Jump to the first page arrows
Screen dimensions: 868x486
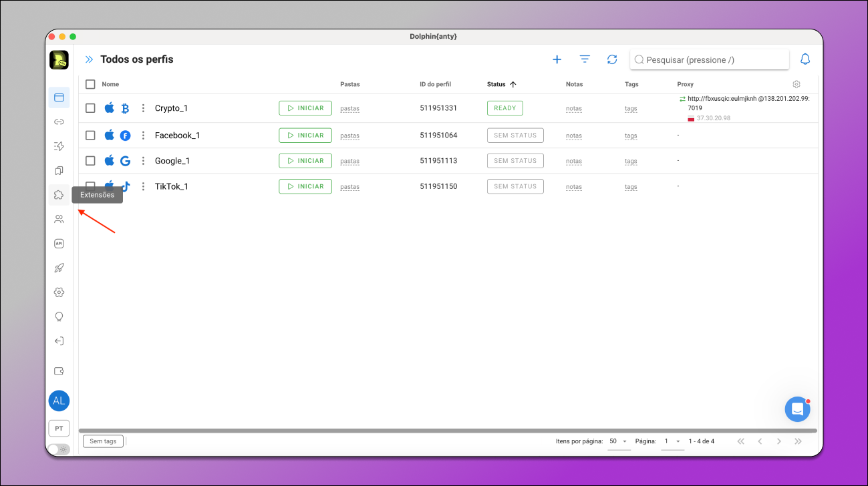point(740,441)
